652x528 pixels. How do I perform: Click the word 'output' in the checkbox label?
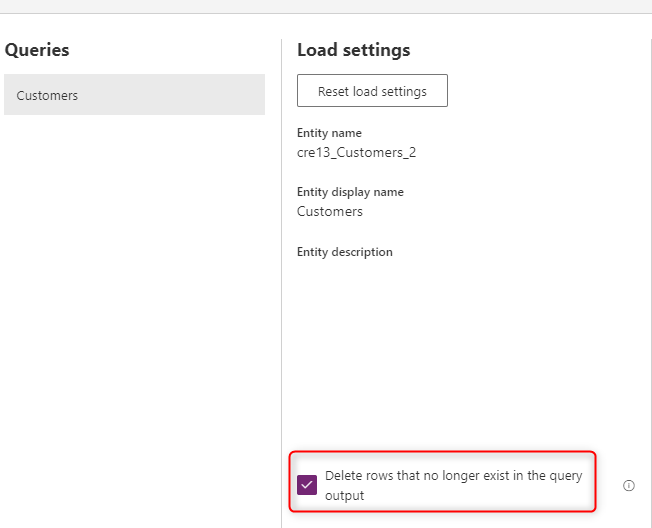(344, 495)
